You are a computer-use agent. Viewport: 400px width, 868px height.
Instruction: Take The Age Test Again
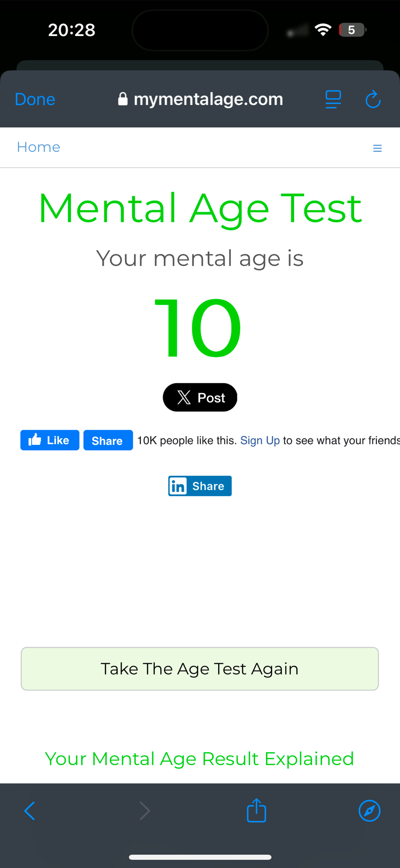pyautogui.click(x=200, y=669)
